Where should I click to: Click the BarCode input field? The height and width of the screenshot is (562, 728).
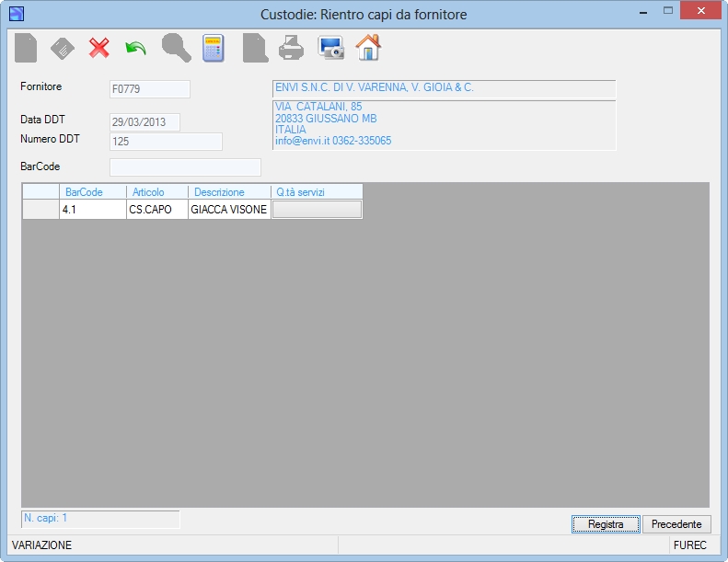coord(185,167)
